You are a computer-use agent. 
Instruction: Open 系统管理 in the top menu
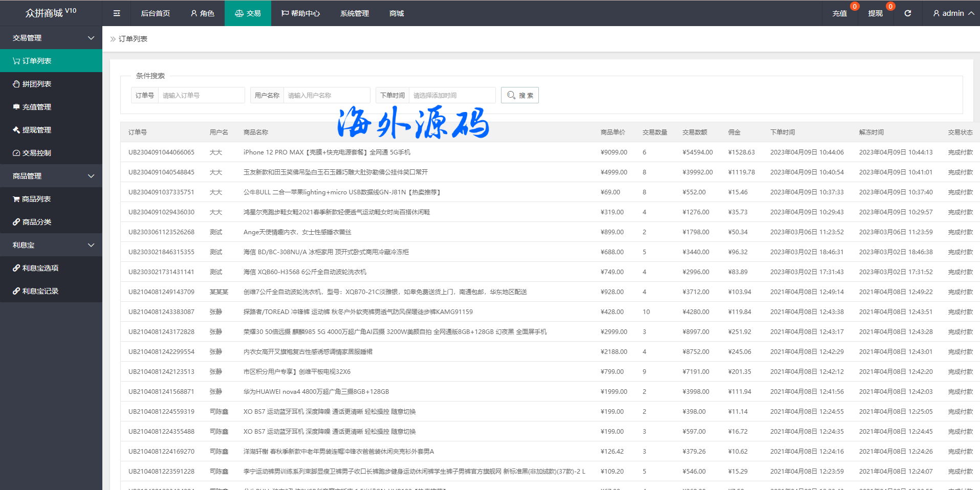tap(354, 13)
